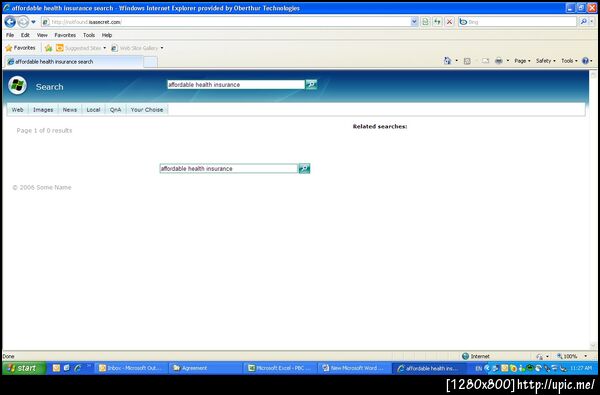The image size is (600, 395).
Task: Switch to Inbox - Microsoft Outlook taskbar button
Action: point(130,368)
